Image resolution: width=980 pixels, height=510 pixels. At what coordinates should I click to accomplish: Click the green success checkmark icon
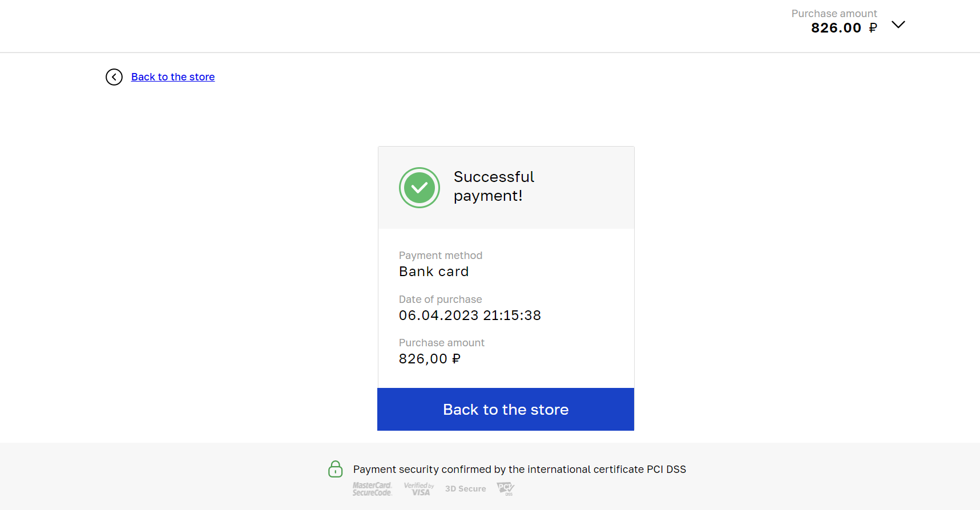pyautogui.click(x=420, y=188)
